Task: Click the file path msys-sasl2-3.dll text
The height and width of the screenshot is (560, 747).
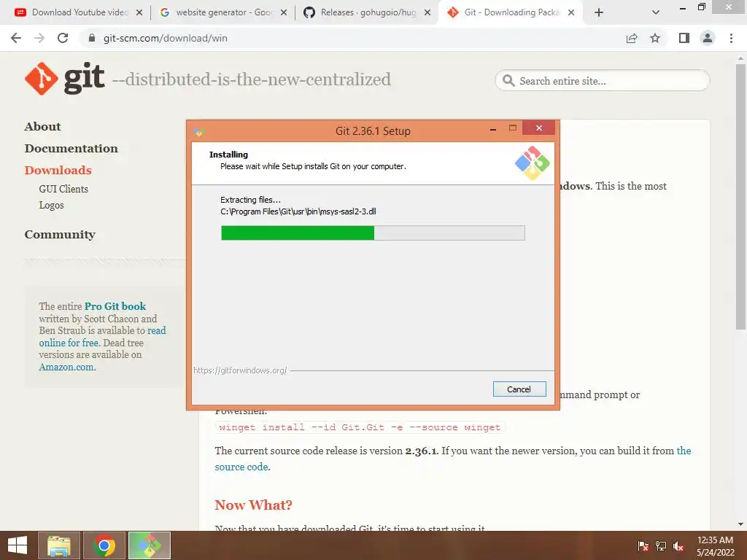Action: (x=298, y=211)
